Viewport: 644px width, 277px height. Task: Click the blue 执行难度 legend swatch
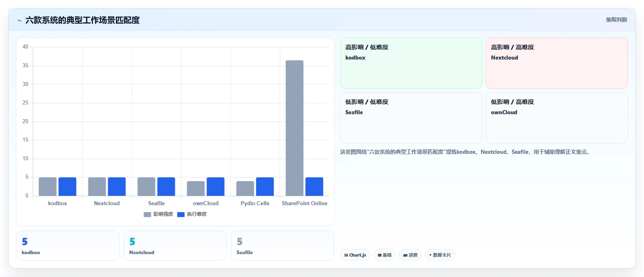pyautogui.click(x=181, y=214)
